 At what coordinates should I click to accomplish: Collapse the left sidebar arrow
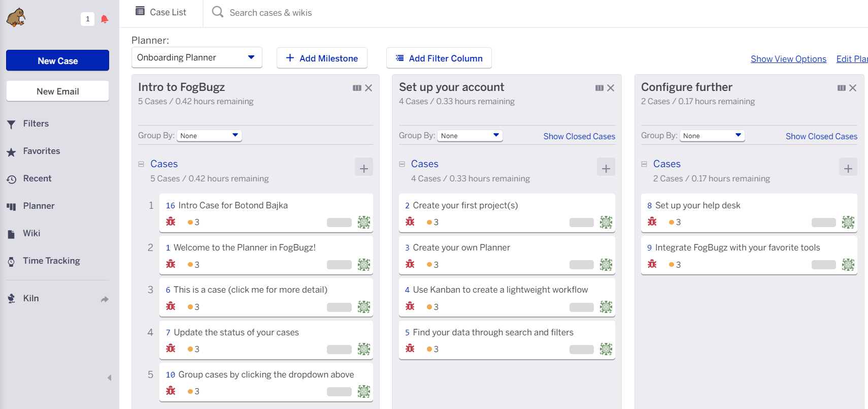coord(110,377)
